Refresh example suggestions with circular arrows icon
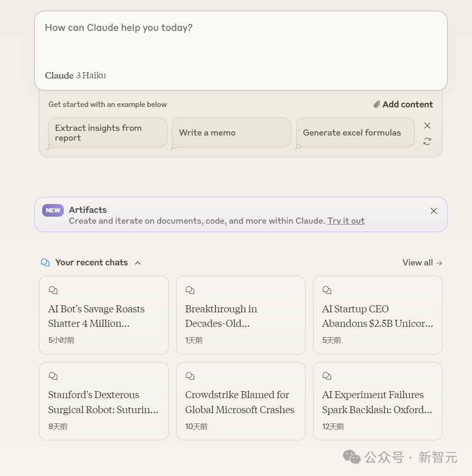Screen dimensions: 472x476 coord(427,141)
